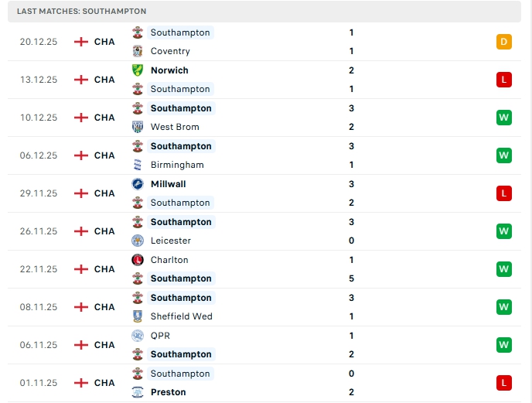This screenshot has width=532, height=403.
Task: Click the QPR club crest icon
Action: pos(138,336)
